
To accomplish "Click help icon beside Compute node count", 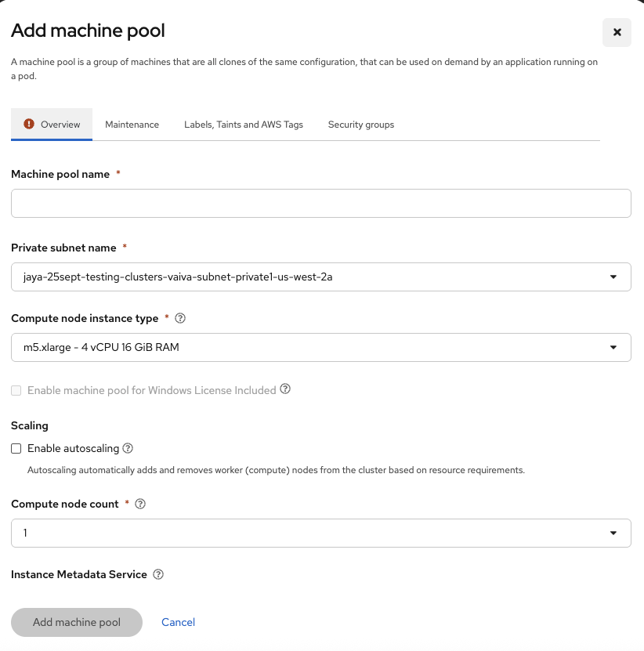I will [141, 504].
